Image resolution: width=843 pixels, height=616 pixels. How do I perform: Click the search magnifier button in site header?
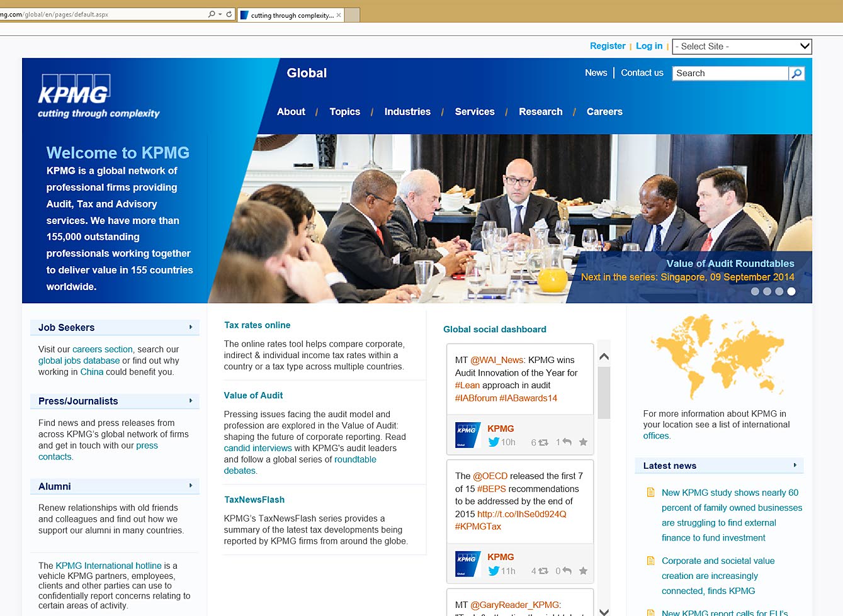[796, 74]
